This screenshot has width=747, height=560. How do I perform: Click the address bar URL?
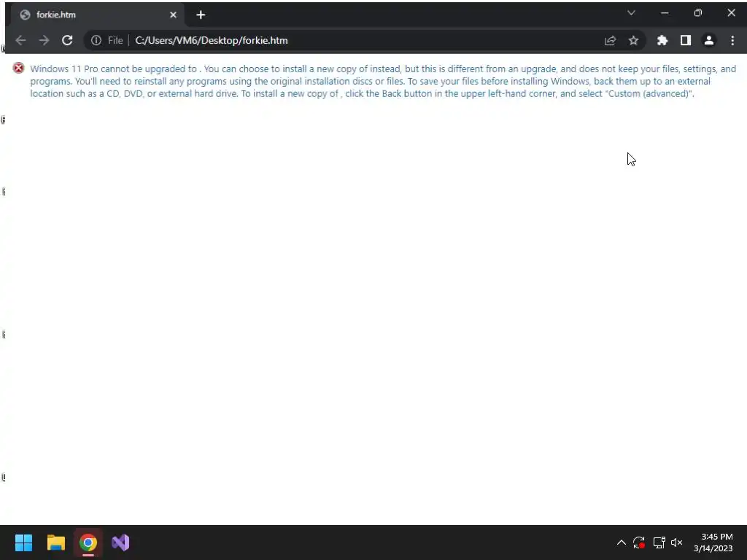tap(212, 41)
